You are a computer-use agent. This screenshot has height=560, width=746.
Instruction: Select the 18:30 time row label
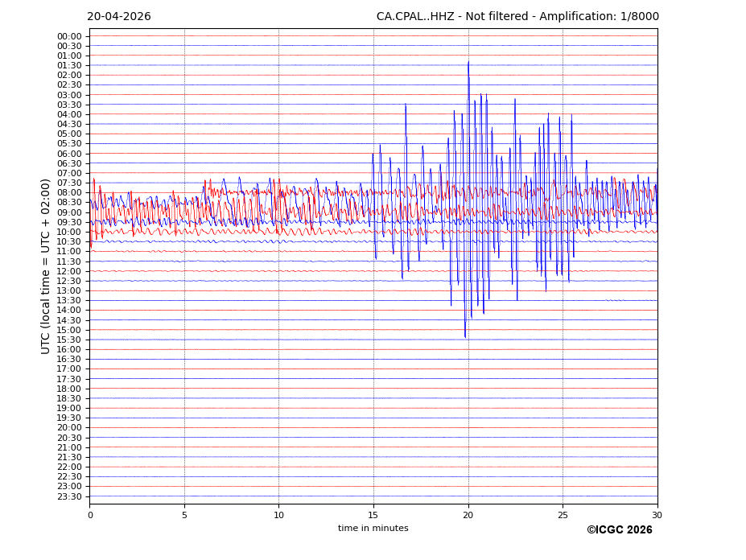(69, 398)
